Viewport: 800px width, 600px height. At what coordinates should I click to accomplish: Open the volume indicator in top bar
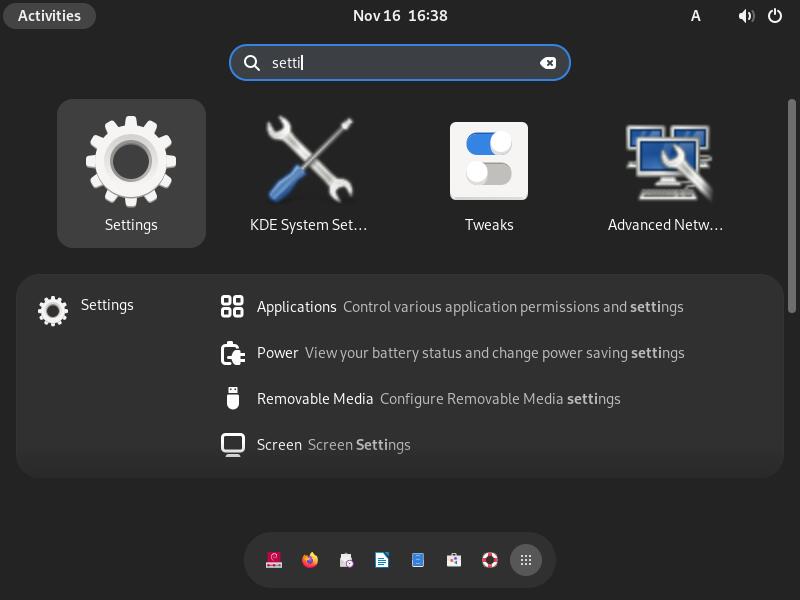[746, 16]
